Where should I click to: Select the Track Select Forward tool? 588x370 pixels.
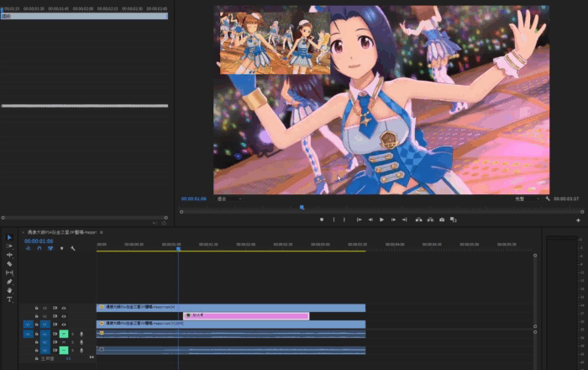point(10,246)
